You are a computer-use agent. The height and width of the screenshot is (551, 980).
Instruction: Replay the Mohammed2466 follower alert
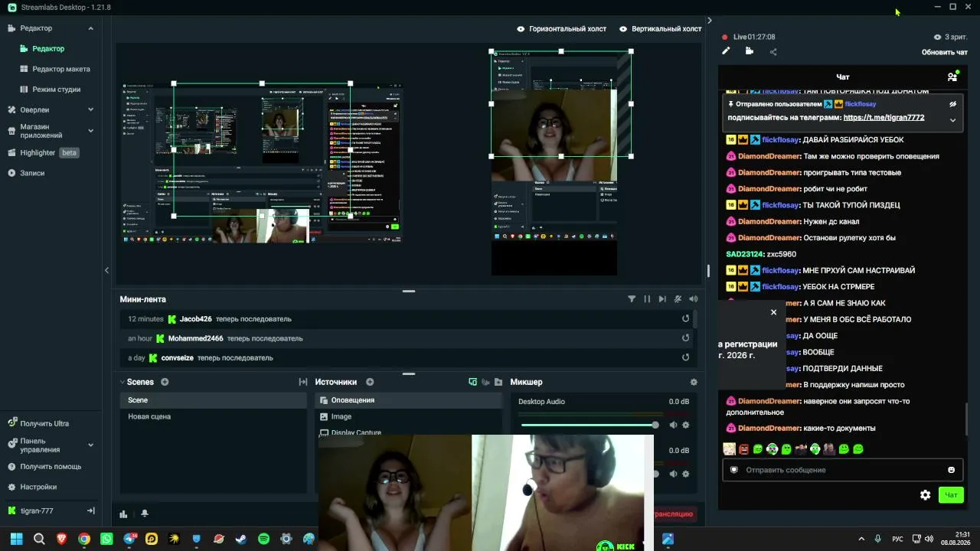pos(685,338)
